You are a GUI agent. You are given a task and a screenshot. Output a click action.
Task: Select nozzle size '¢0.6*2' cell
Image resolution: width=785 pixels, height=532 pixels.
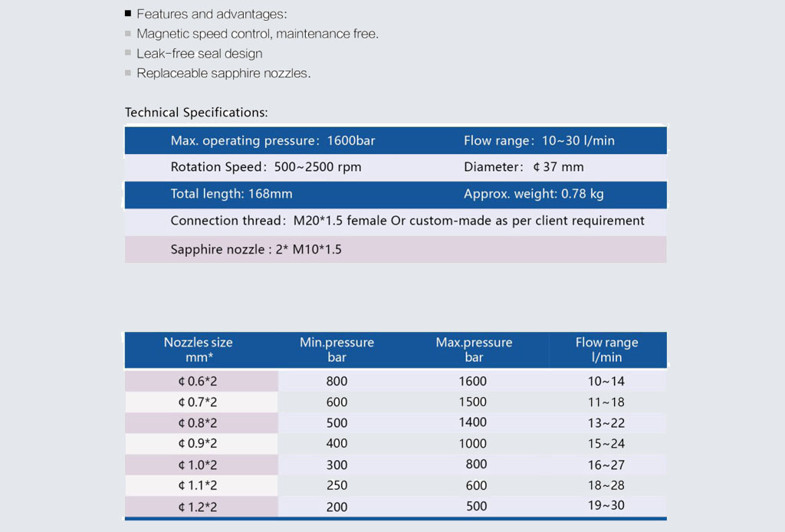202,381
